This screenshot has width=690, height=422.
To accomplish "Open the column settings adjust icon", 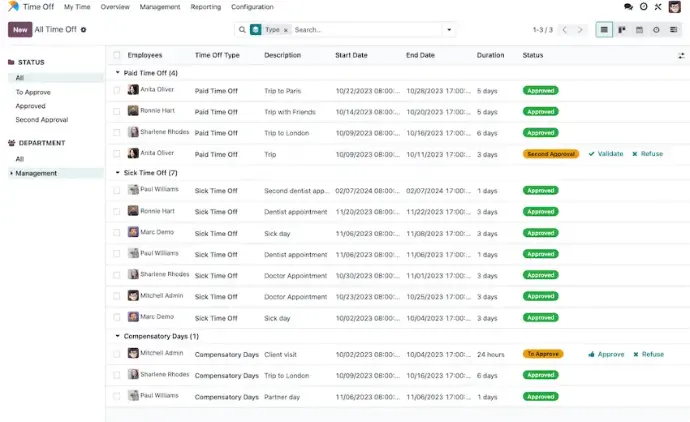I will (x=681, y=55).
